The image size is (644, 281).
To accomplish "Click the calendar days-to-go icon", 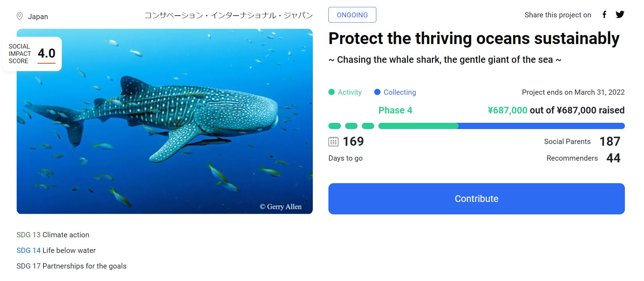I will tap(333, 142).
